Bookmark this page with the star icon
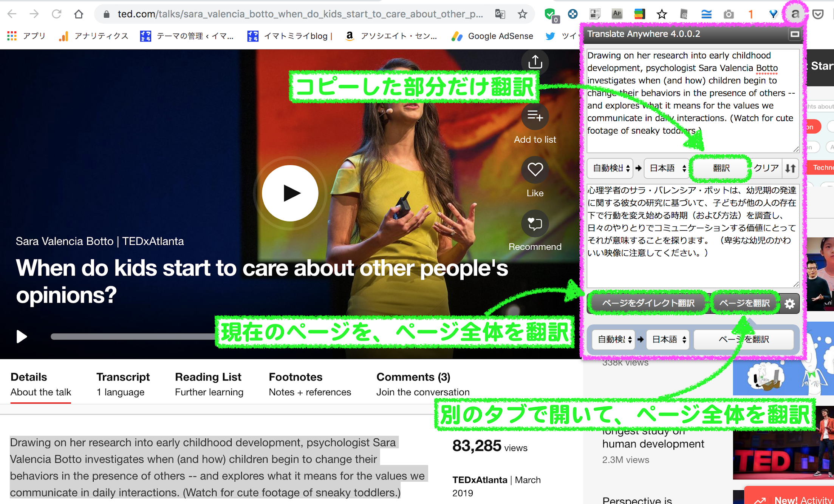The image size is (834, 504). tap(522, 14)
